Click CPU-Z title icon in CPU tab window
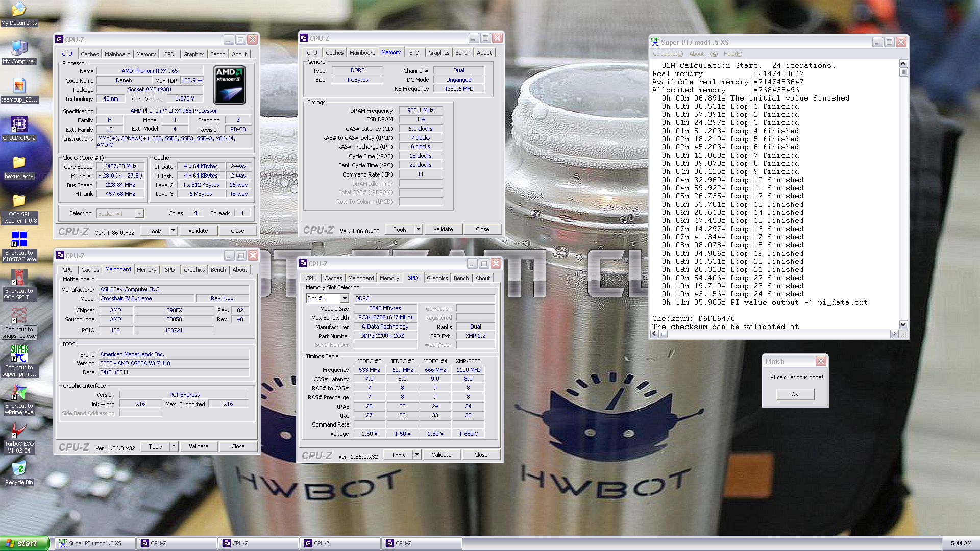The width and height of the screenshot is (980, 551). (59, 39)
